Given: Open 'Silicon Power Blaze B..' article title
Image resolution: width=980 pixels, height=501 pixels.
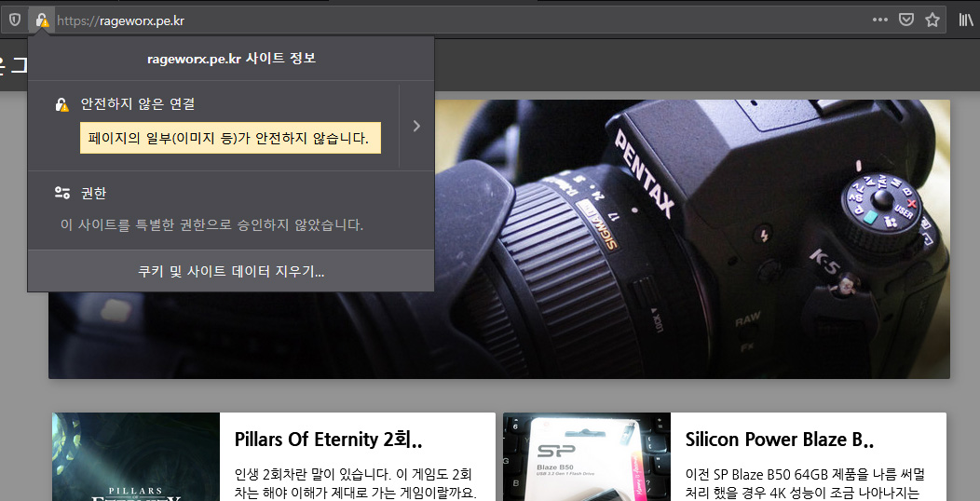Looking at the screenshot, I should 779,440.
